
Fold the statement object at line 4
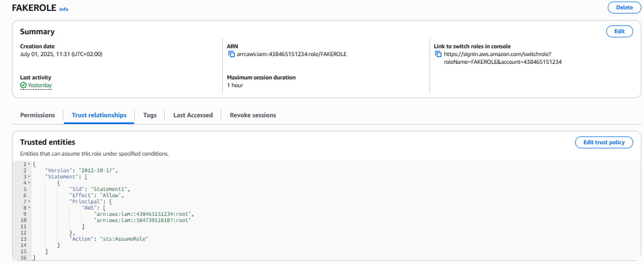(29, 183)
